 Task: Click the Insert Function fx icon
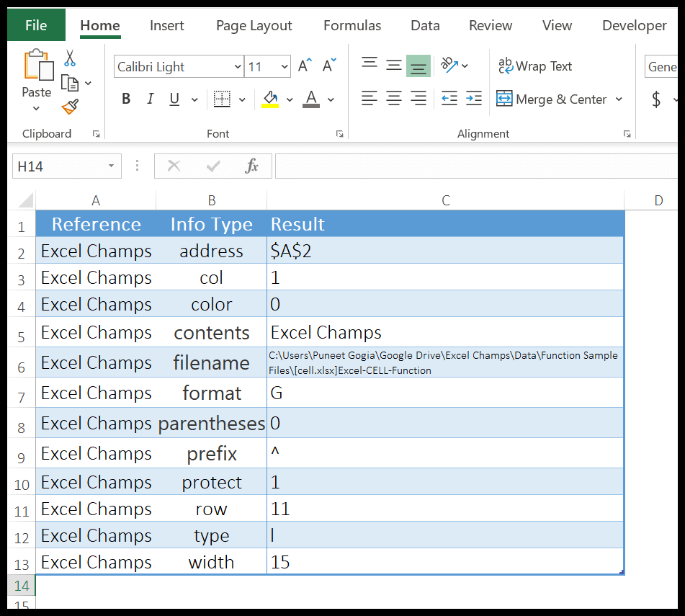click(x=251, y=166)
